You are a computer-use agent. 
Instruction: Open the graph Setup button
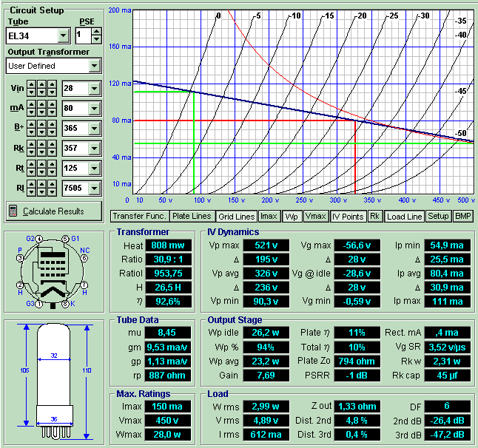click(x=438, y=217)
